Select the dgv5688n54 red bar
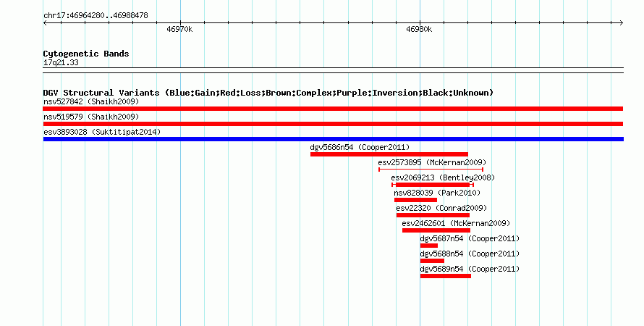The image size is (644, 326). point(432,261)
